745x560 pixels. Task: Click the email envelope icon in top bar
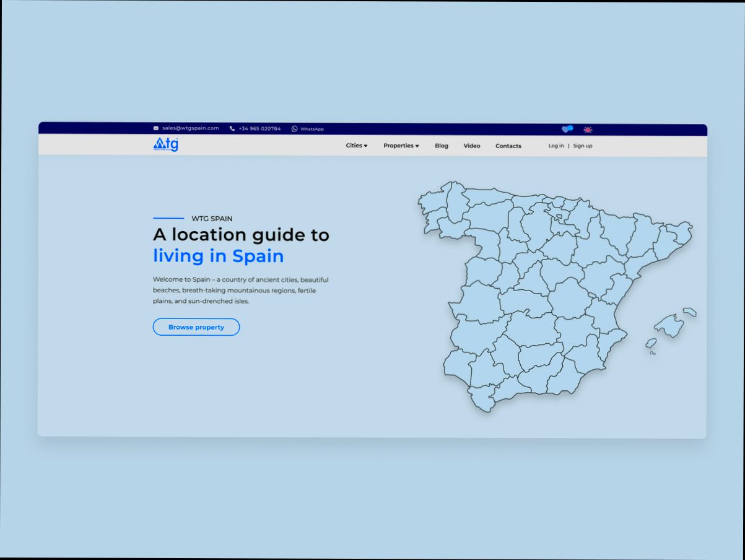click(x=155, y=128)
